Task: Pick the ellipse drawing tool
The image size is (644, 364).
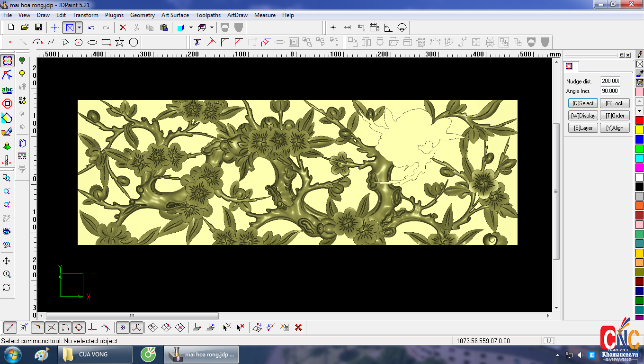Action: click(92, 42)
